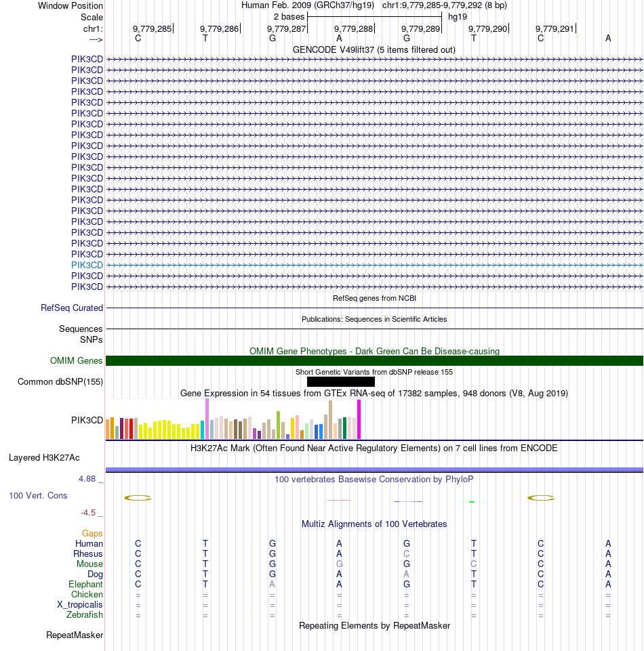Click the Layered H3K27Ac track label
644x651 pixels.
coord(44,457)
